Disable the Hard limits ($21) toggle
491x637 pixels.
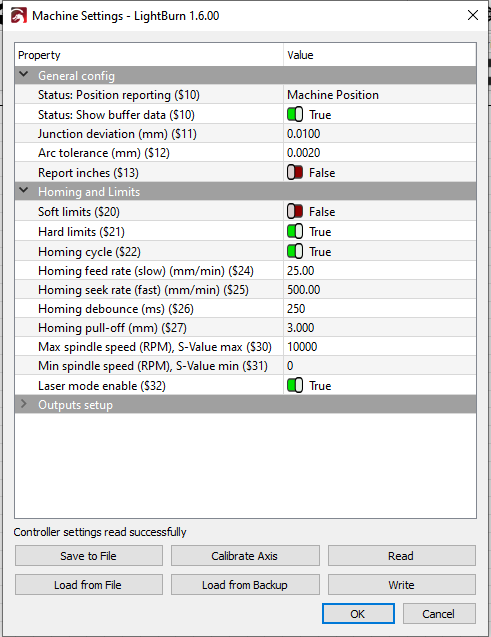tap(295, 231)
